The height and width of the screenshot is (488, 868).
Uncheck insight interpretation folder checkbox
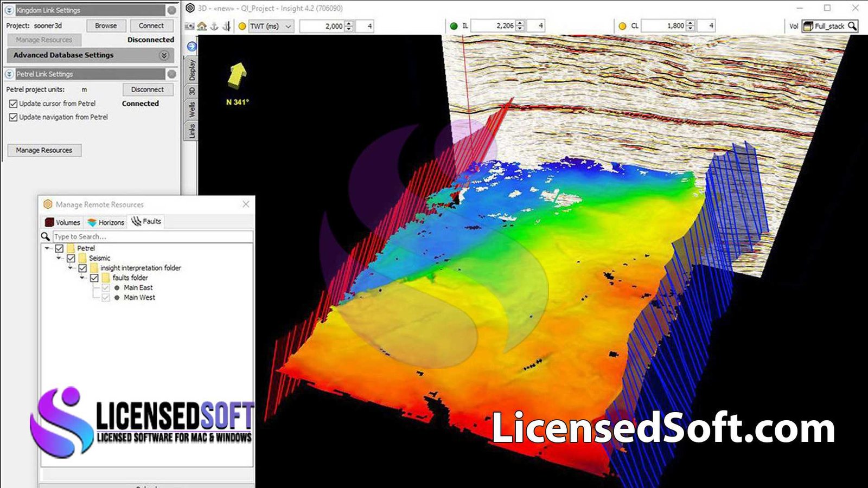pos(82,268)
